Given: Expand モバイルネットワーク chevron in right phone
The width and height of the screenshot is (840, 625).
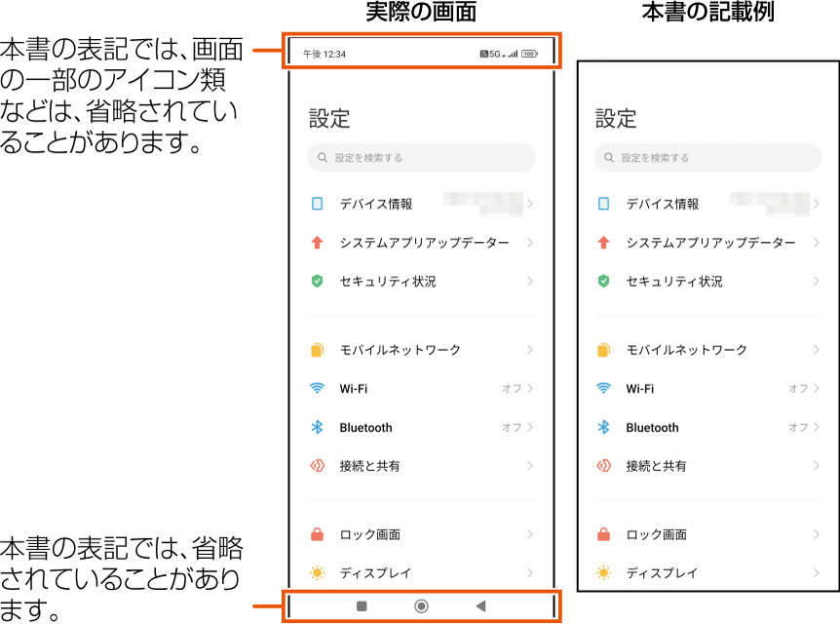Looking at the screenshot, I should tap(817, 350).
